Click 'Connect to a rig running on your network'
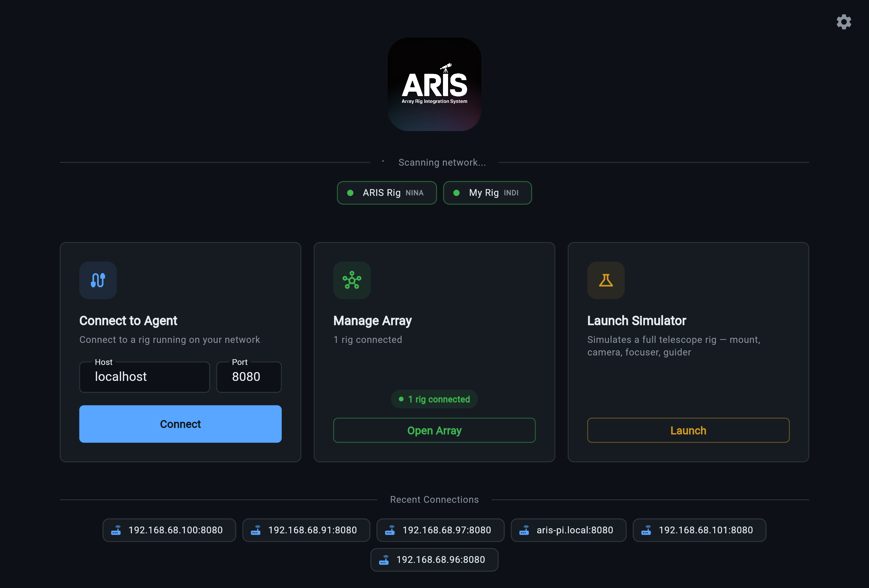Image resolution: width=869 pixels, height=588 pixels. (169, 339)
